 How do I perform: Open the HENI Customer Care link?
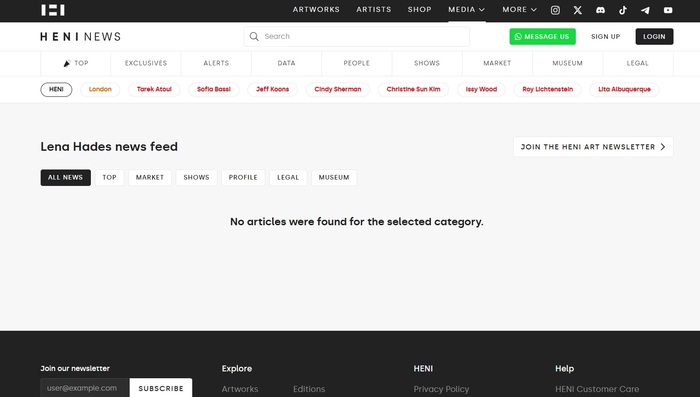597,389
